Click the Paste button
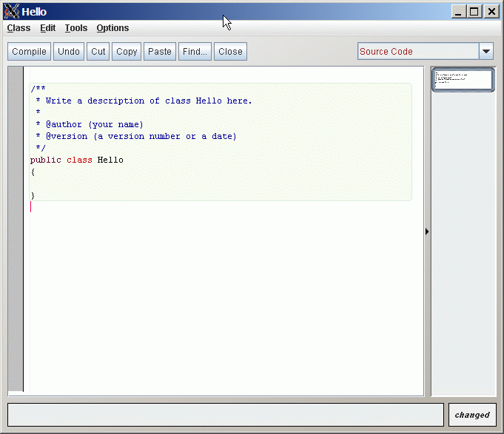The height and width of the screenshot is (434, 504). pos(160,51)
